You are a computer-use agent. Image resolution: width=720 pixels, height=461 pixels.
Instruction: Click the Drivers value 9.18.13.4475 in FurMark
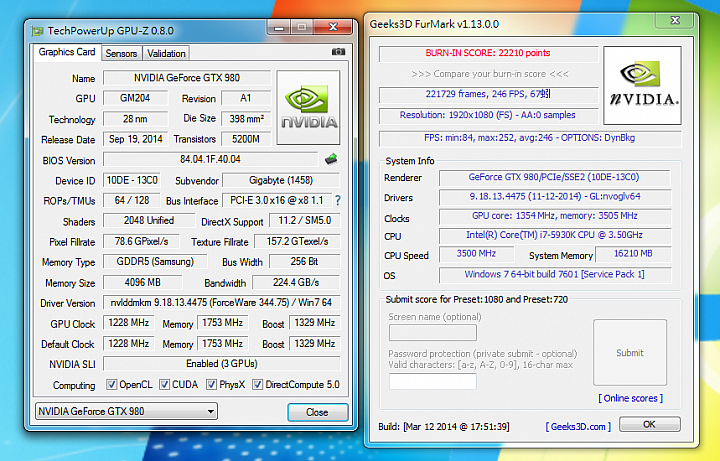coord(554,196)
